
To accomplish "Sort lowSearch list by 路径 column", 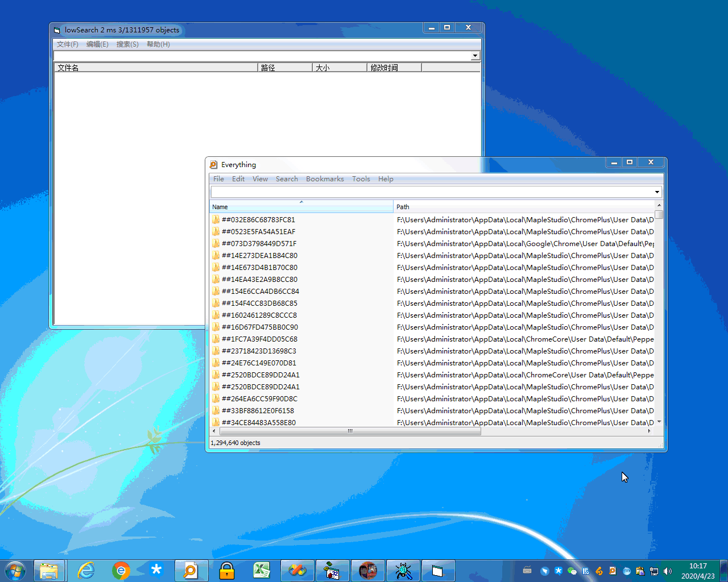I will tap(285, 68).
